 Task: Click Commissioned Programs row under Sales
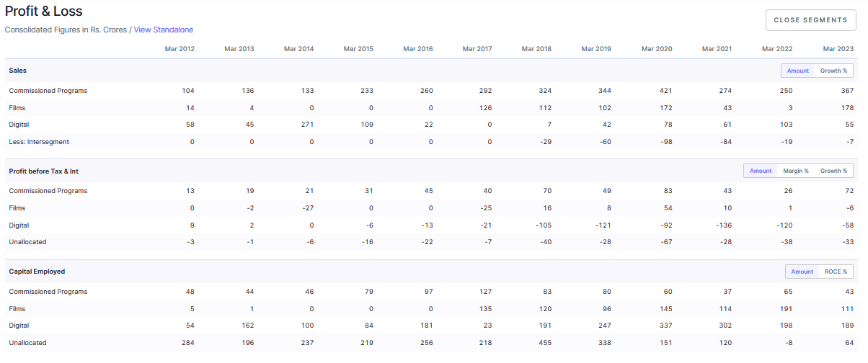click(x=431, y=91)
